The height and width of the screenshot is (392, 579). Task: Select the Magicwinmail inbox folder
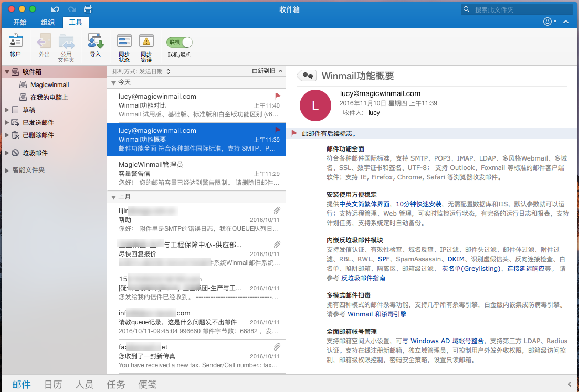[49, 85]
